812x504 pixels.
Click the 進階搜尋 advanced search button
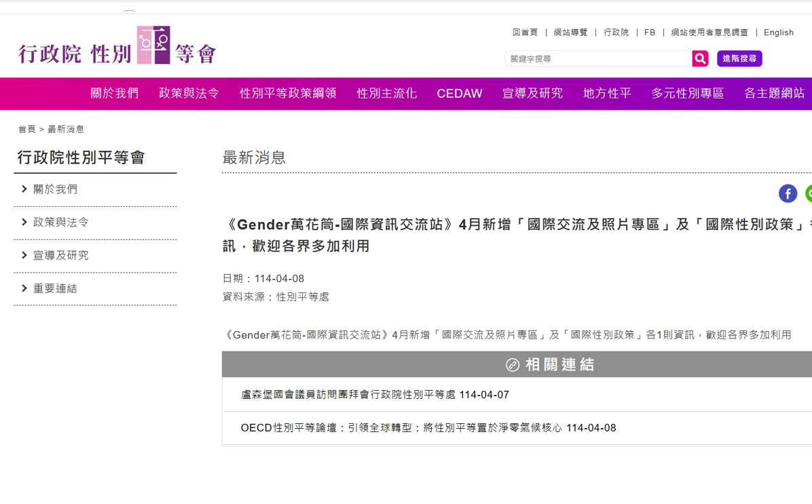click(x=739, y=59)
